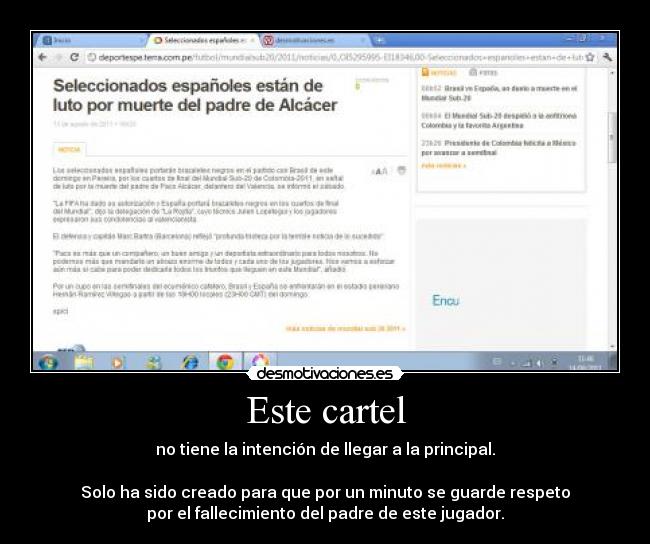The height and width of the screenshot is (544, 650).
Task: Open the 'Brasil vs España' sidebar headline
Action: point(499,93)
